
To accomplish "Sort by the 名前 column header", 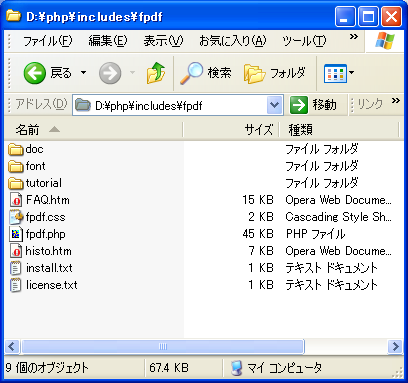I will (93, 130).
